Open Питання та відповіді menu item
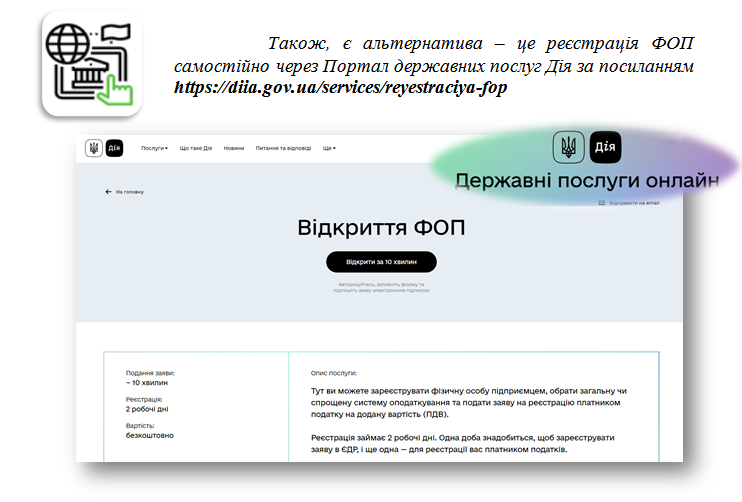The width and height of the screenshot is (742, 502). coord(283,148)
